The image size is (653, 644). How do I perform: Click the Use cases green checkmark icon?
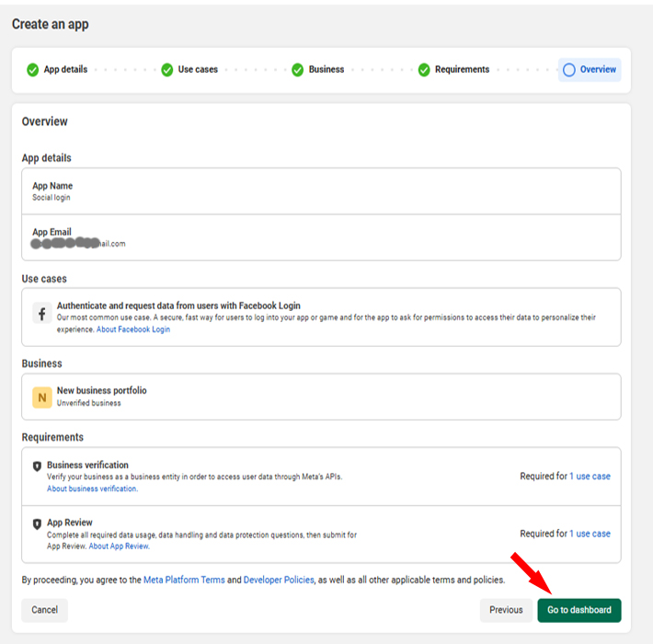167,70
